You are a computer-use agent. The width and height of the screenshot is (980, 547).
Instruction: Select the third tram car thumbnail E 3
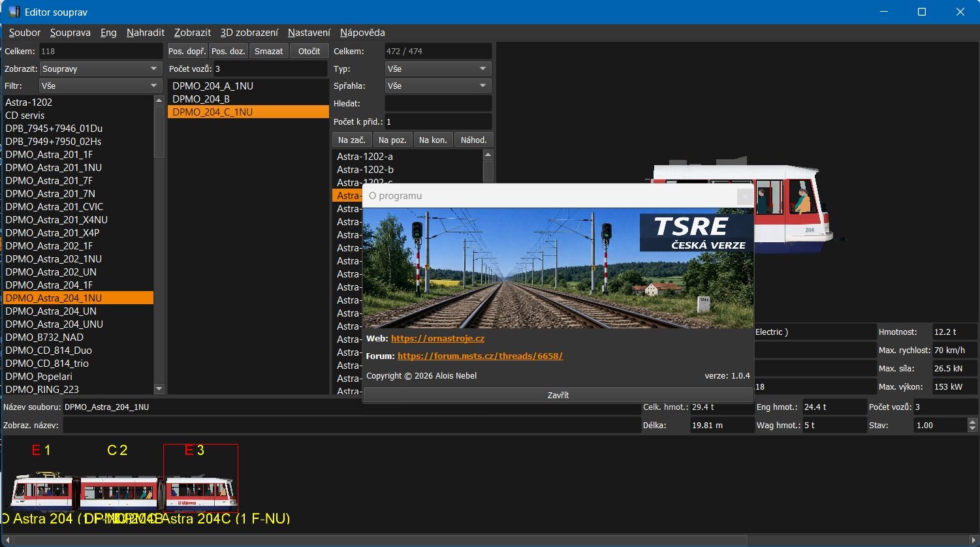point(200,478)
